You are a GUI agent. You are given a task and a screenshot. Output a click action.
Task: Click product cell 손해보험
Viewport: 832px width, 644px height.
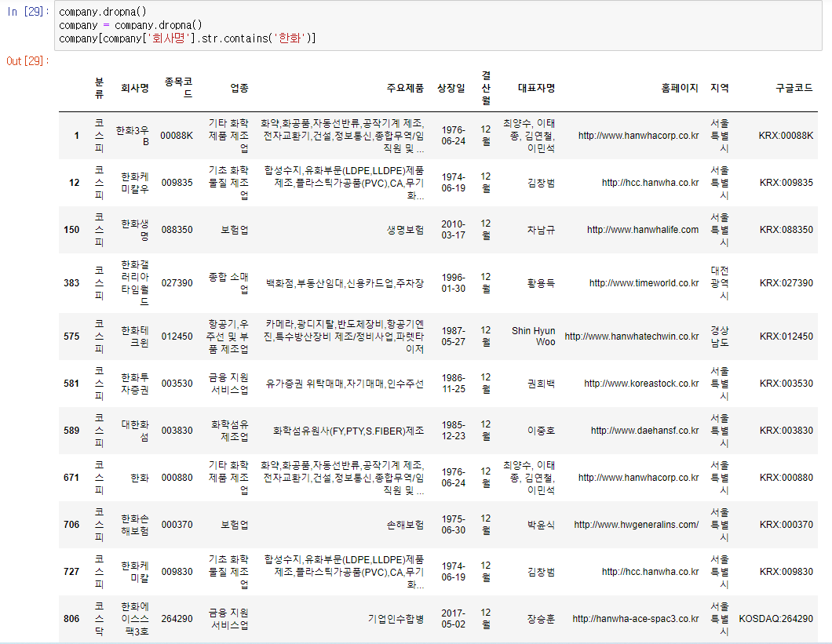[405, 525]
